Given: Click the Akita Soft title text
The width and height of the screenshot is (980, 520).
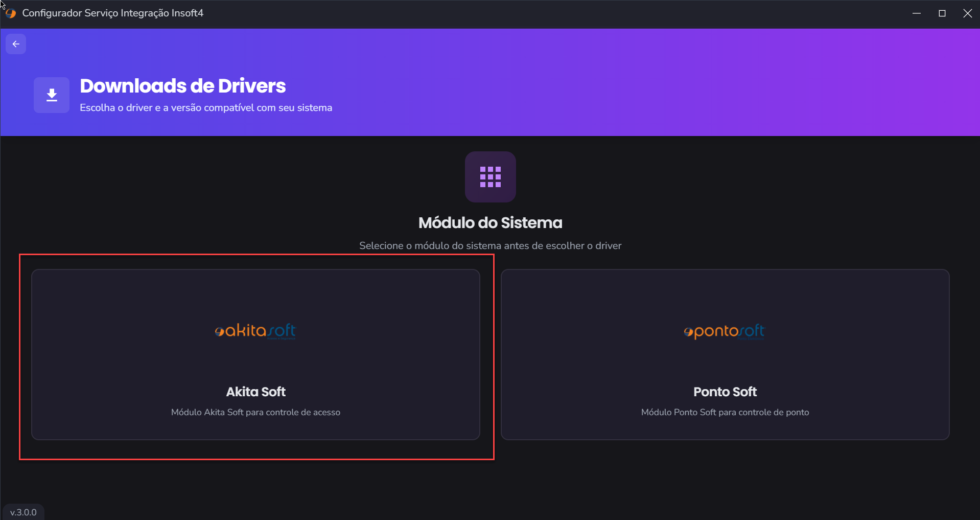Looking at the screenshot, I should tap(255, 392).
